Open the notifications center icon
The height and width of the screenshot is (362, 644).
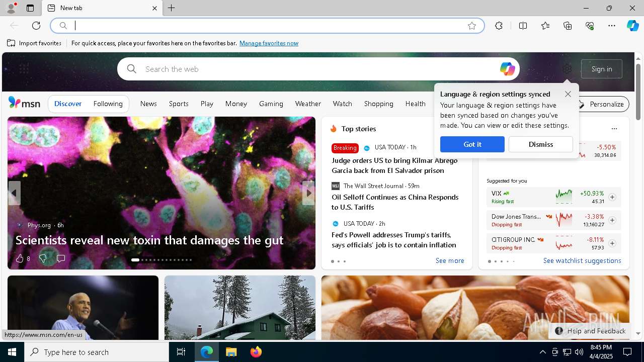627,352
